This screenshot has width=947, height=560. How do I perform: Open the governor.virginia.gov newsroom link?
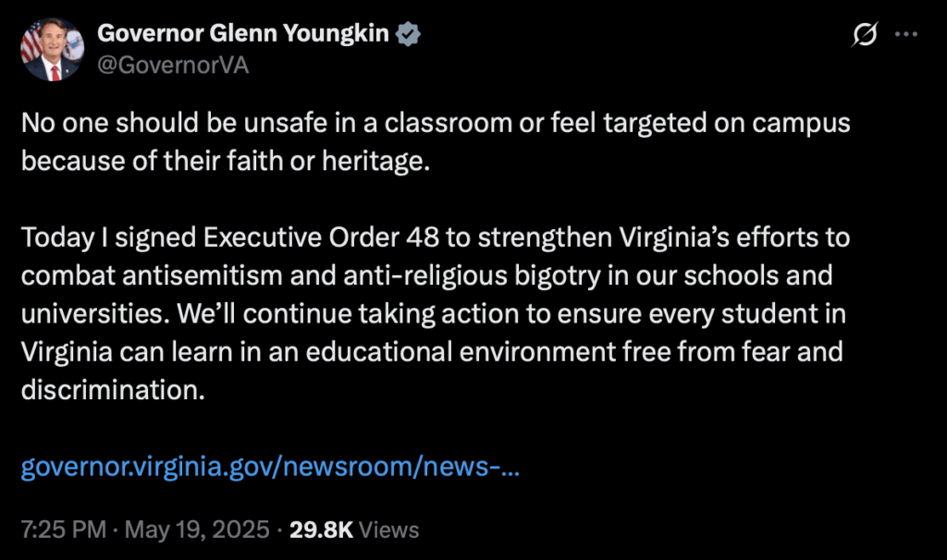270,468
